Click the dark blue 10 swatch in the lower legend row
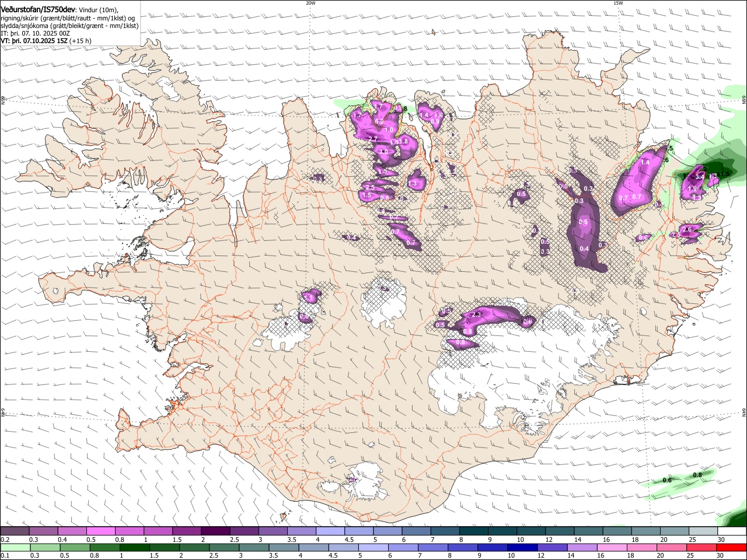This screenshot has width=747, height=560. (x=522, y=547)
